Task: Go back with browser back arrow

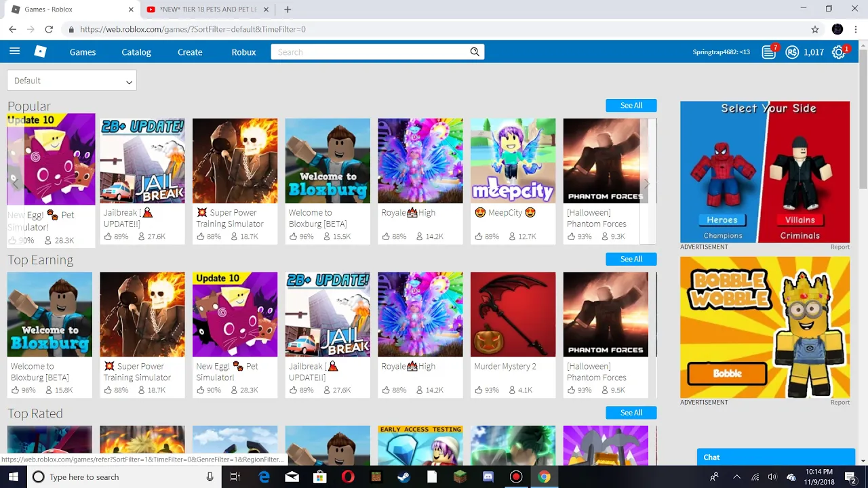Action: tap(12, 29)
